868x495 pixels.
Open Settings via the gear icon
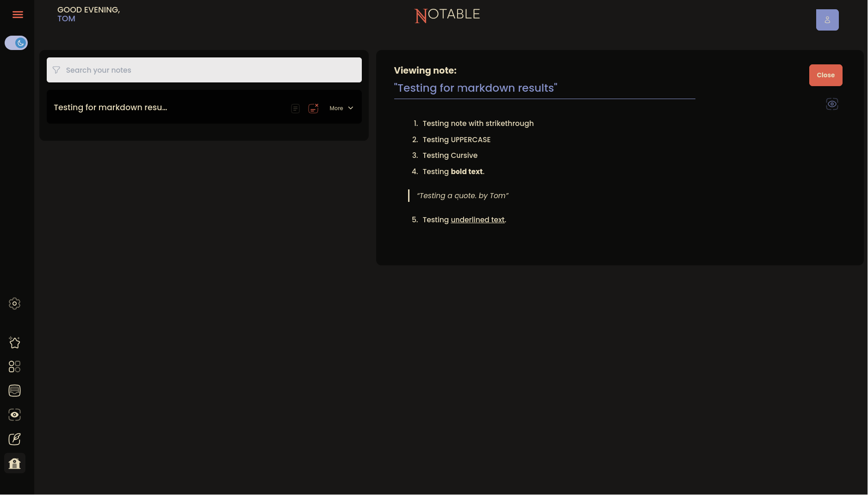[x=14, y=303]
